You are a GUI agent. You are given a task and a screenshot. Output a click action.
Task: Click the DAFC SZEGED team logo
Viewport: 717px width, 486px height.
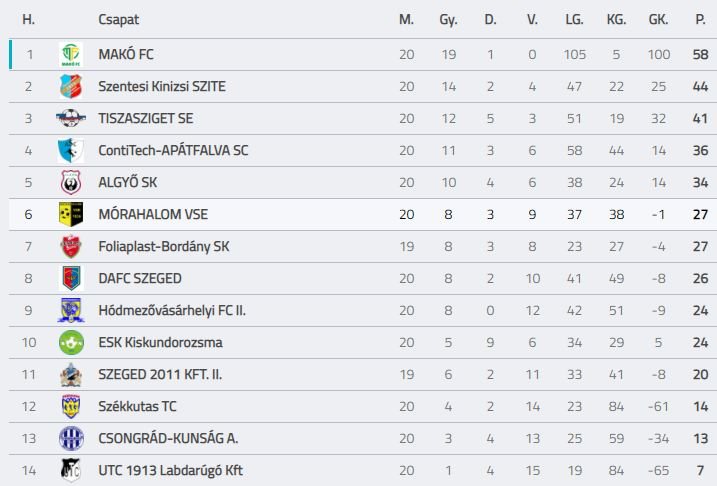[x=70, y=278]
